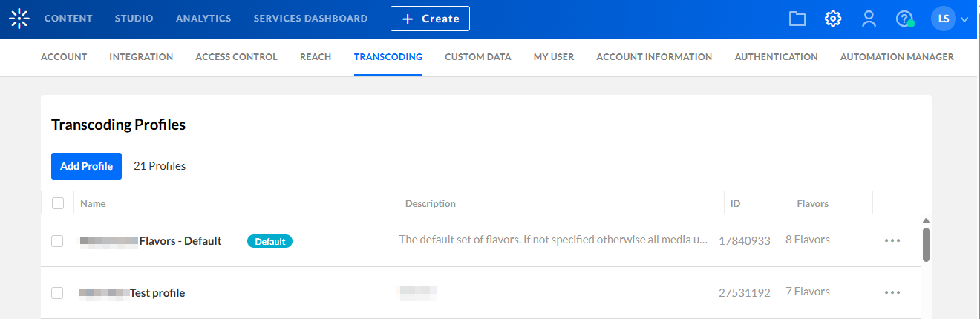Screen dimensions: 980x319
Task: Expand the user account dropdown arrow
Action: click(964, 19)
